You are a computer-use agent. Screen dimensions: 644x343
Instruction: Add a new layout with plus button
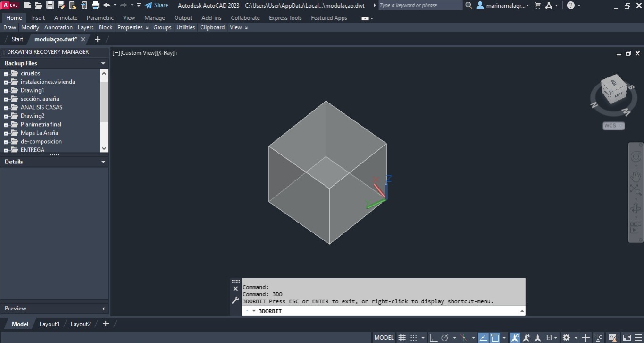106,324
